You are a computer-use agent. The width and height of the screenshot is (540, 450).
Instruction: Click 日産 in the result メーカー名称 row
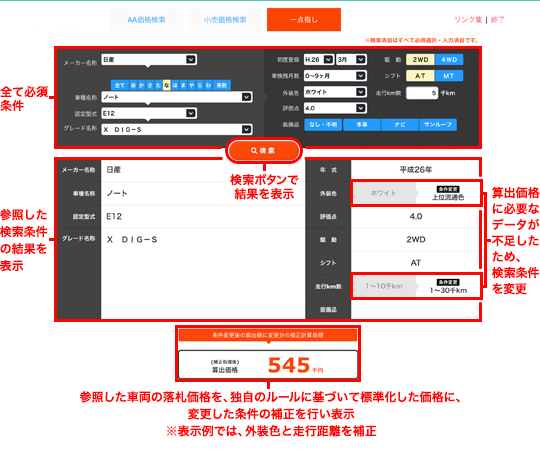pos(114,169)
